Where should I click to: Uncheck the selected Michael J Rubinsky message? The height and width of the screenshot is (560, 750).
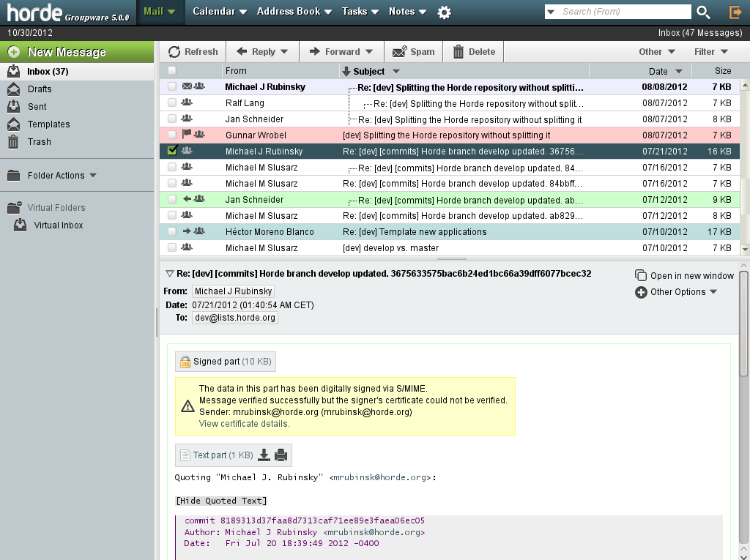coord(172,151)
